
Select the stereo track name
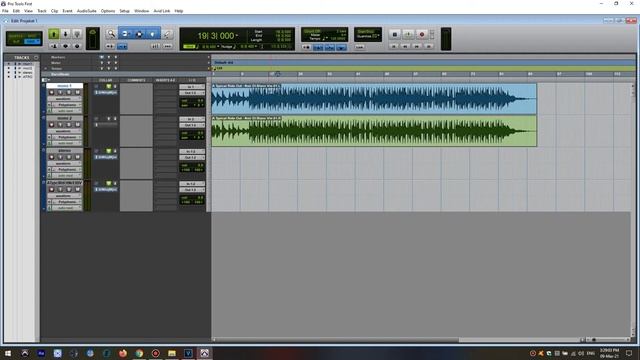(x=64, y=150)
